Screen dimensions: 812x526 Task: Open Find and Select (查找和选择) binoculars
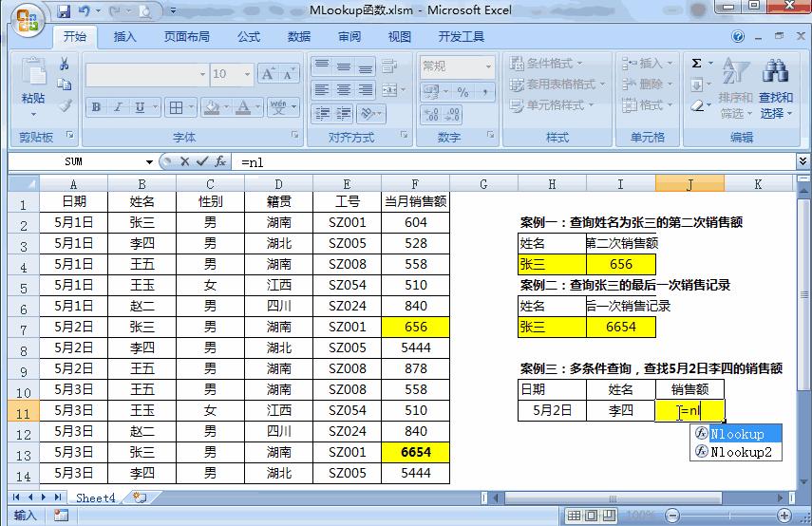click(775, 89)
